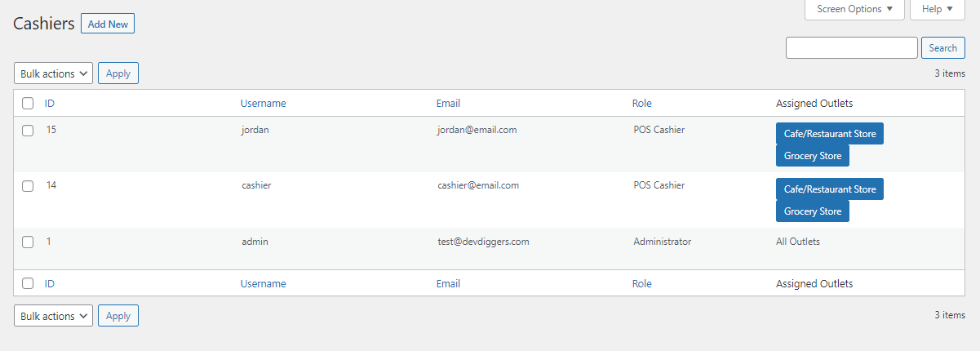
Task: Click jordan's Cafe/Restaurant Store outlet tag
Action: [x=829, y=134]
